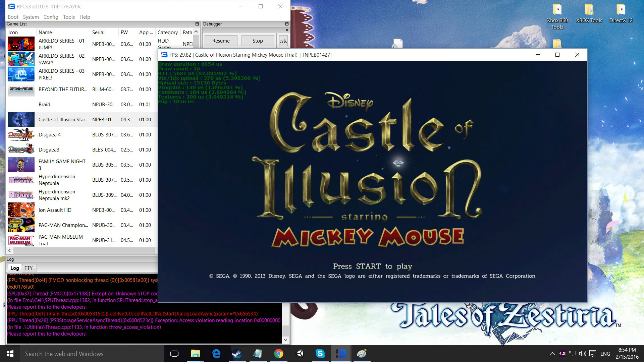Open Task View on the taskbar

click(174, 354)
